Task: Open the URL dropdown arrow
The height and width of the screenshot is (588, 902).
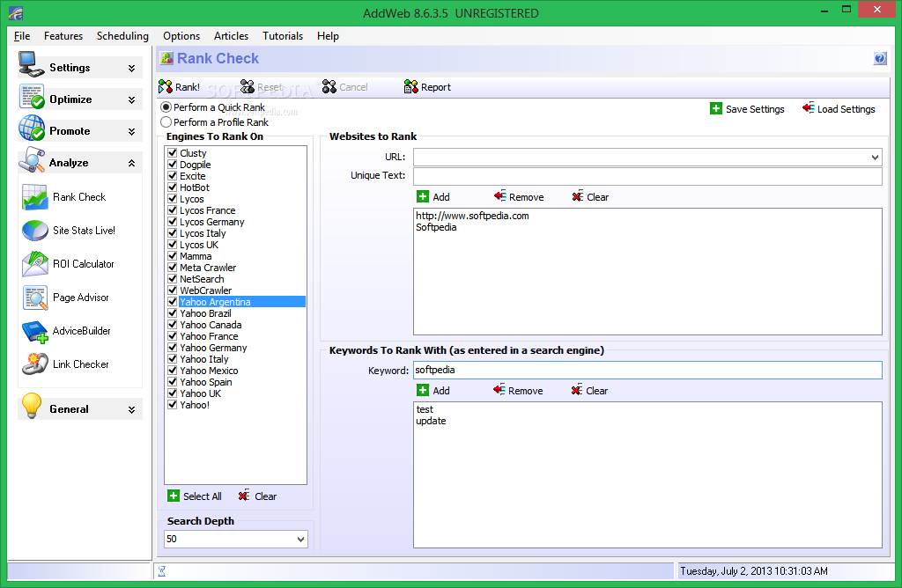Action: pyautogui.click(x=875, y=157)
